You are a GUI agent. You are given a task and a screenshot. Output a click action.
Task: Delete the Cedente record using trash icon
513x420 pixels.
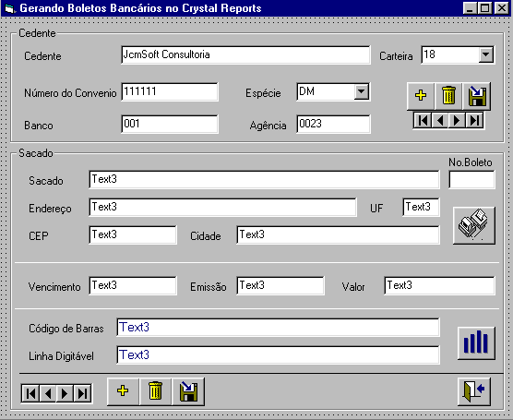coord(448,96)
